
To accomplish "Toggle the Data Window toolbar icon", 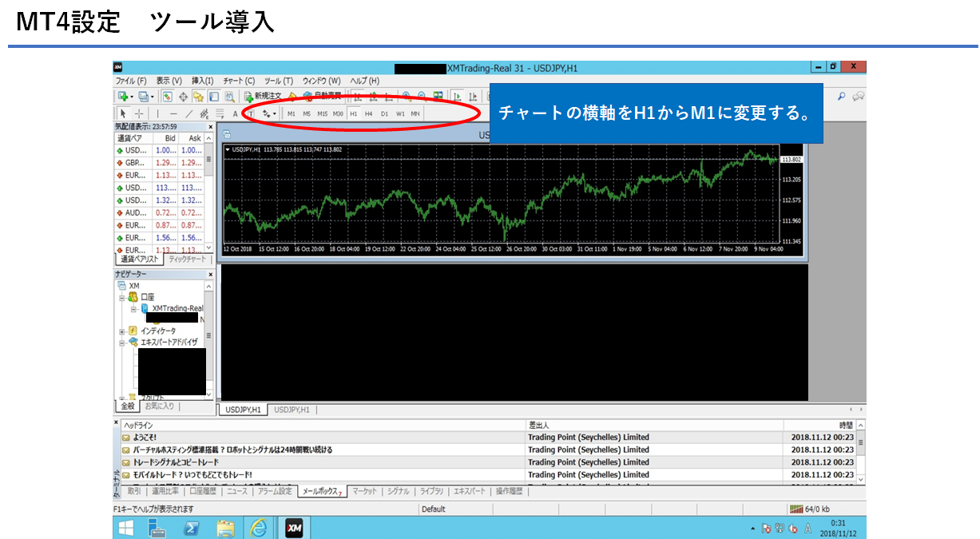I will click(183, 97).
